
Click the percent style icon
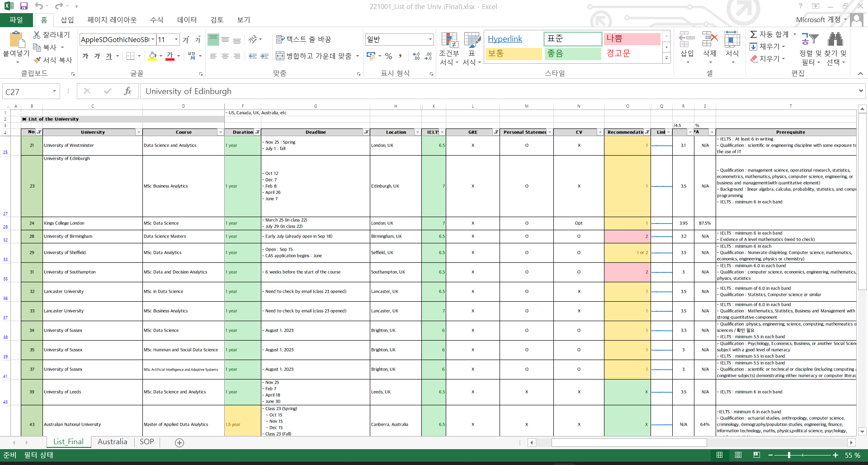(389, 56)
